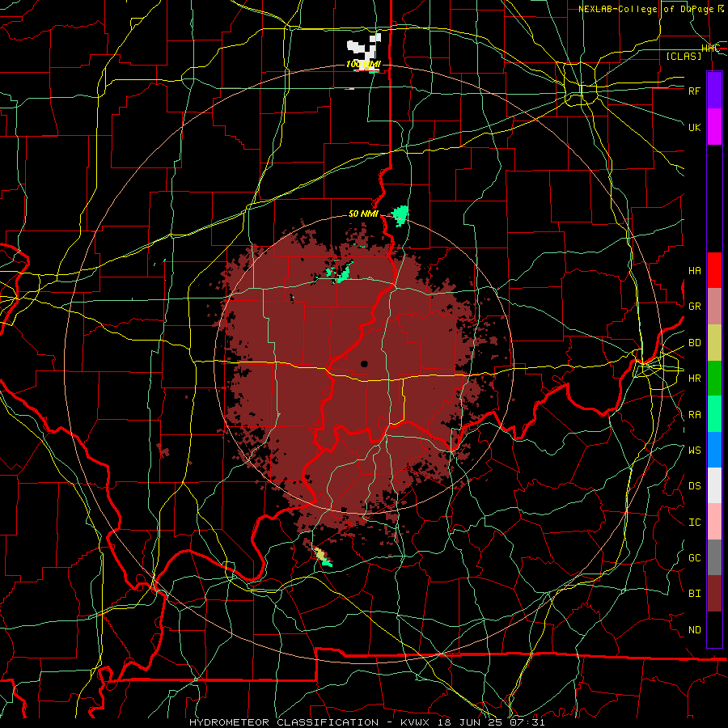Click the "GR" legend label
The width and height of the screenshot is (728, 728).
694,307
